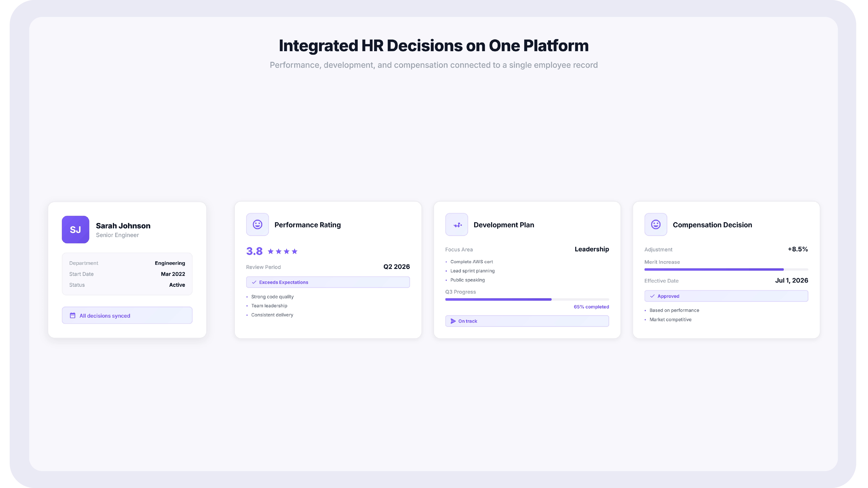Click the Development Plan card title
Viewport: 868px width, 488px height.
504,225
